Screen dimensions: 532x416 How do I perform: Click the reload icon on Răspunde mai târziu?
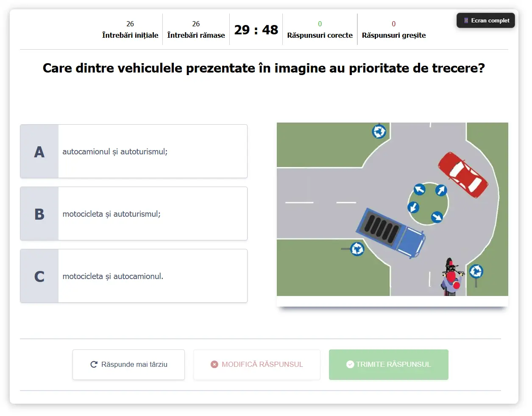(x=94, y=364)
